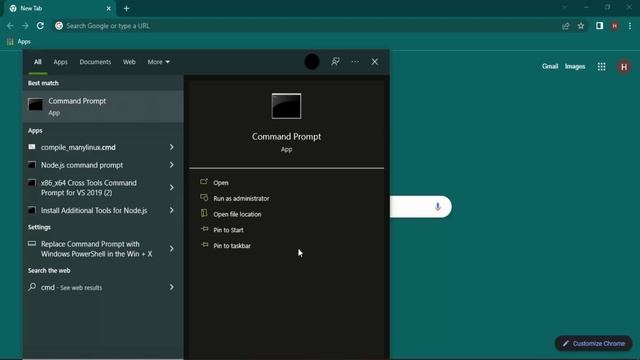Open Google apps grid
The image size is (640, 360).
point(601,67)
